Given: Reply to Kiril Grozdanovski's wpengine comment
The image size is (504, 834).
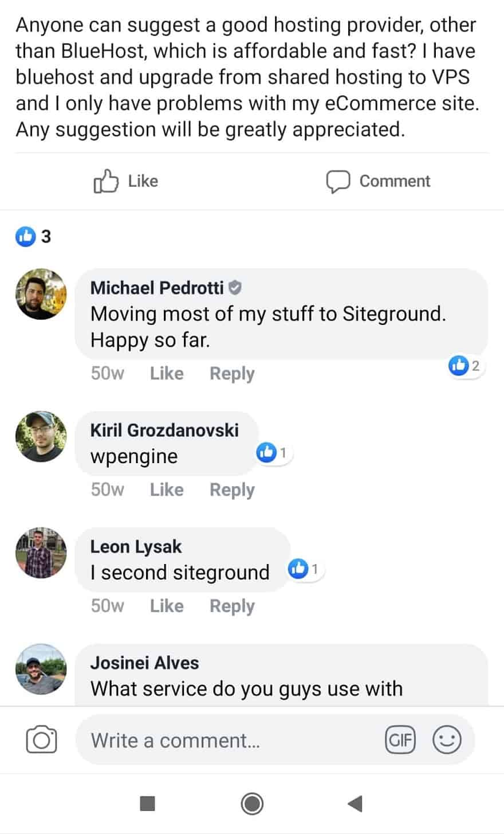Looking at the screenshot, I should pos(232,490).
